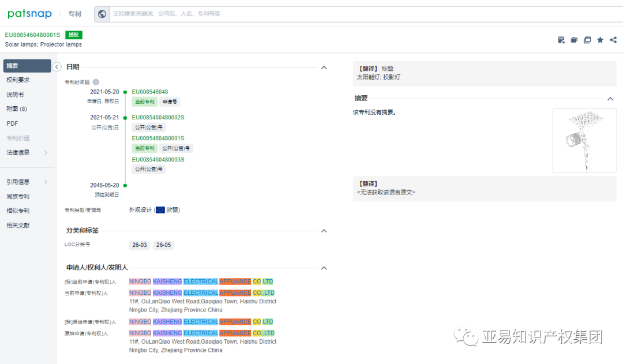Expand 引用信息 submenu arrow

click(x=46, y=182)
